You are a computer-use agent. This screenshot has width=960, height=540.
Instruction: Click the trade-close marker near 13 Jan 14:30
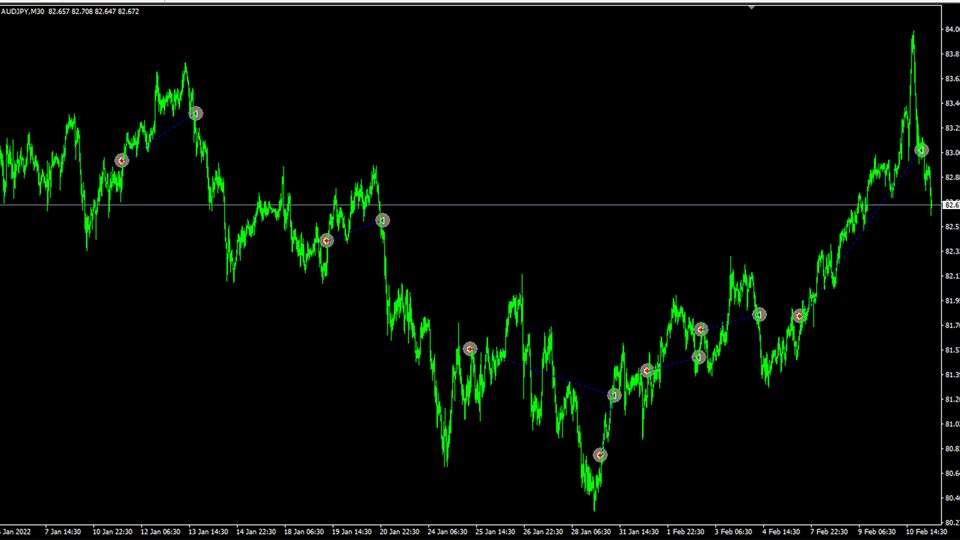tap(195, 113)
